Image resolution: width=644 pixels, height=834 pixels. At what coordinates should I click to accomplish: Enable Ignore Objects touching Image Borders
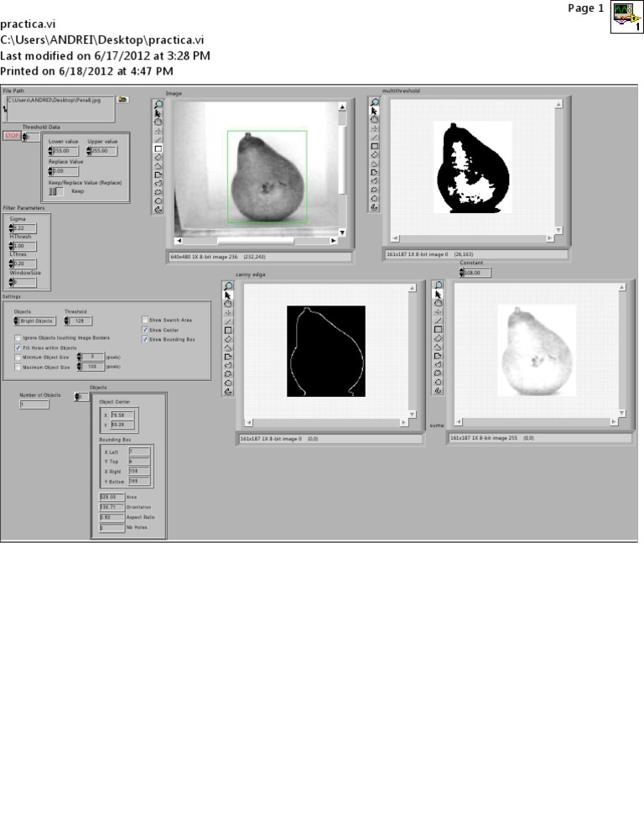click(18, 338)
